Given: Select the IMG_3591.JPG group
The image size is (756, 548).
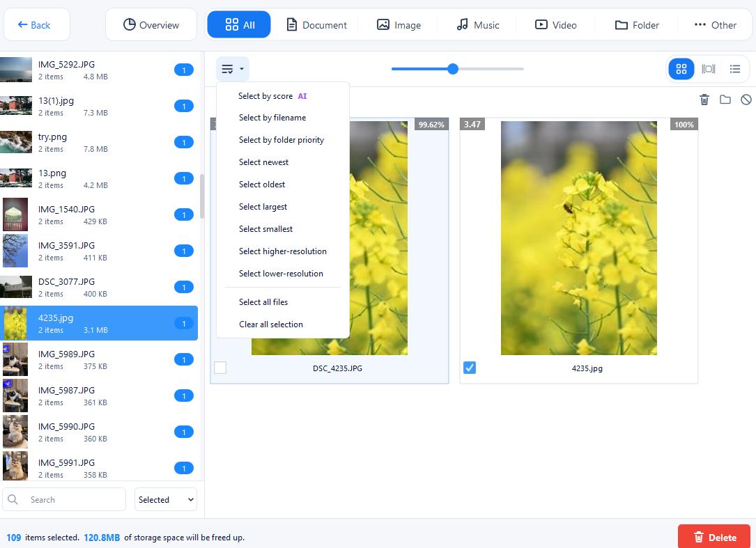Looking at the screenshot, I should [99, 251].
